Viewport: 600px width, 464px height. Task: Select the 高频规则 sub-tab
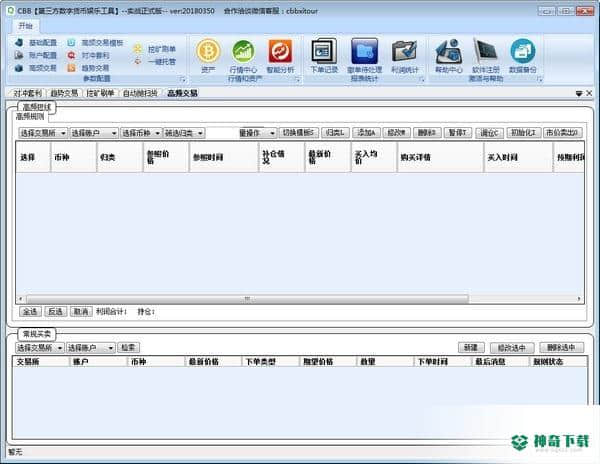coord(30,117)
